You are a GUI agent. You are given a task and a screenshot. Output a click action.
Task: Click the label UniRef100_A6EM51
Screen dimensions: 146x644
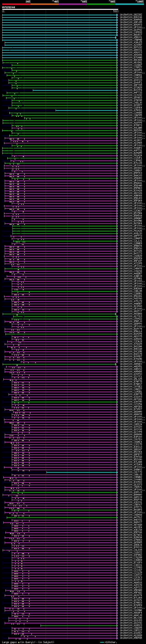tap(131, 366)
